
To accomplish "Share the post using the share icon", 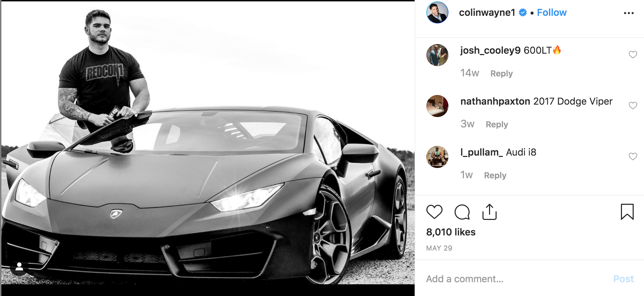I will tap(489, 212).
